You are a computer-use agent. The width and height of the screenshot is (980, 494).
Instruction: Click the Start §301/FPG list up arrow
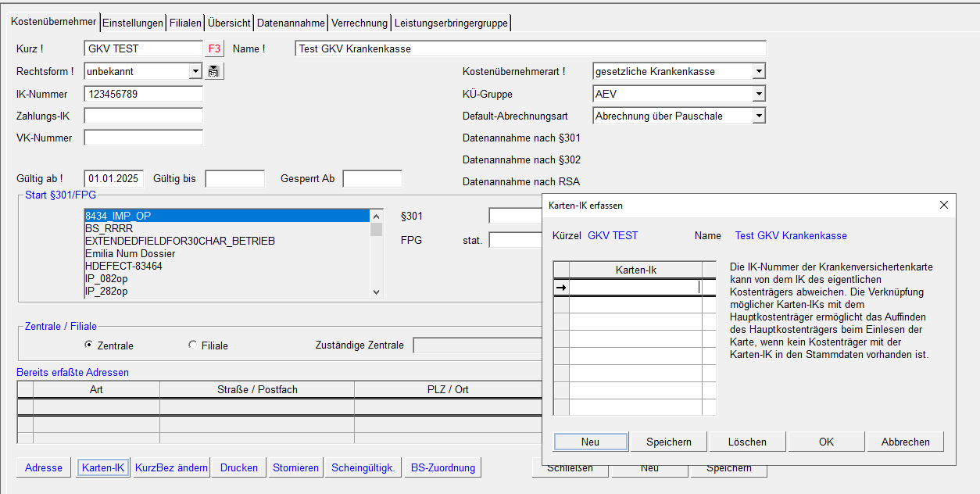click(x=377, y=216)
